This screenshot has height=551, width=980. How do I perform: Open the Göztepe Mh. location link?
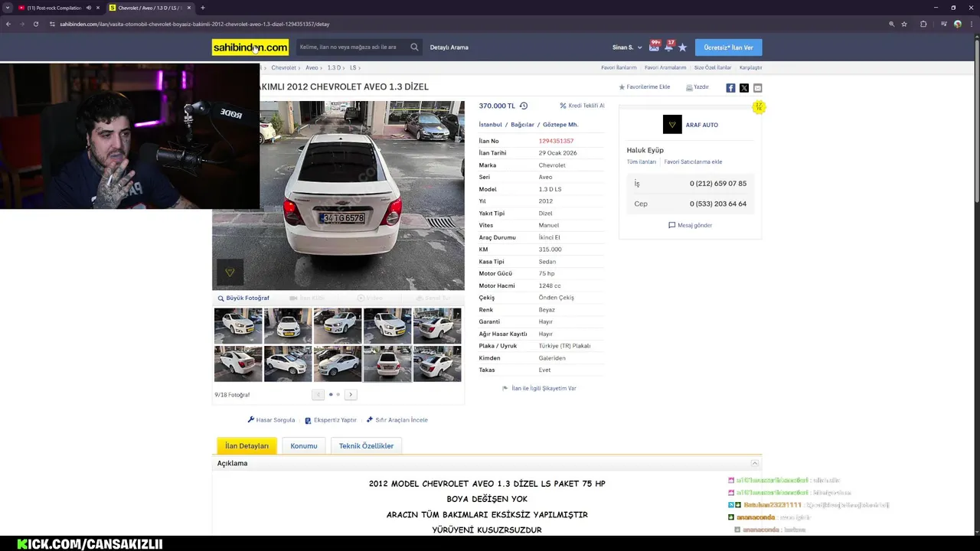click(x=560, y=125)
